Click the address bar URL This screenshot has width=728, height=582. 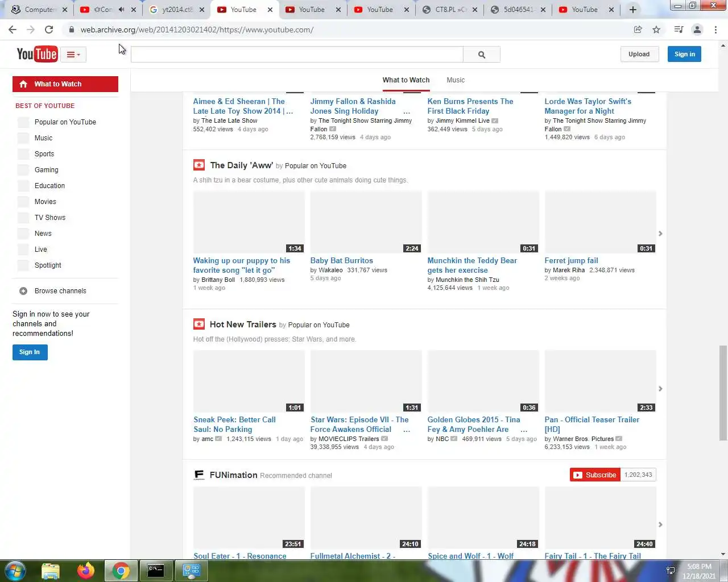197,30
